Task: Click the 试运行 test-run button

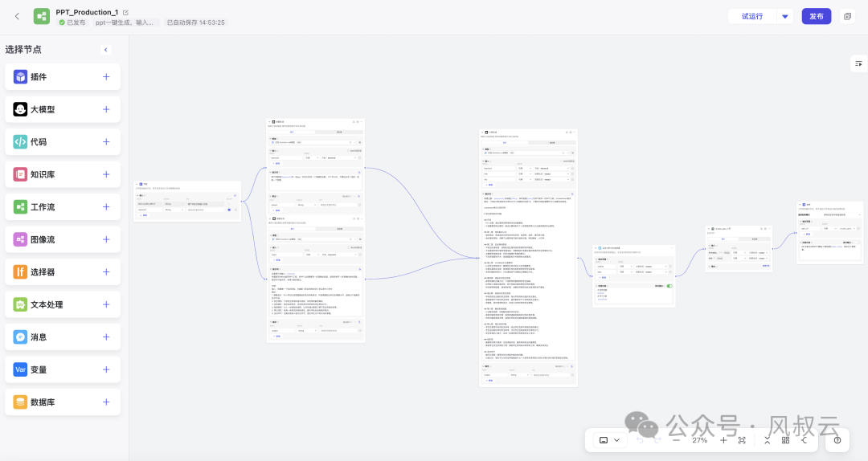Action: click(x=752, y=17)
